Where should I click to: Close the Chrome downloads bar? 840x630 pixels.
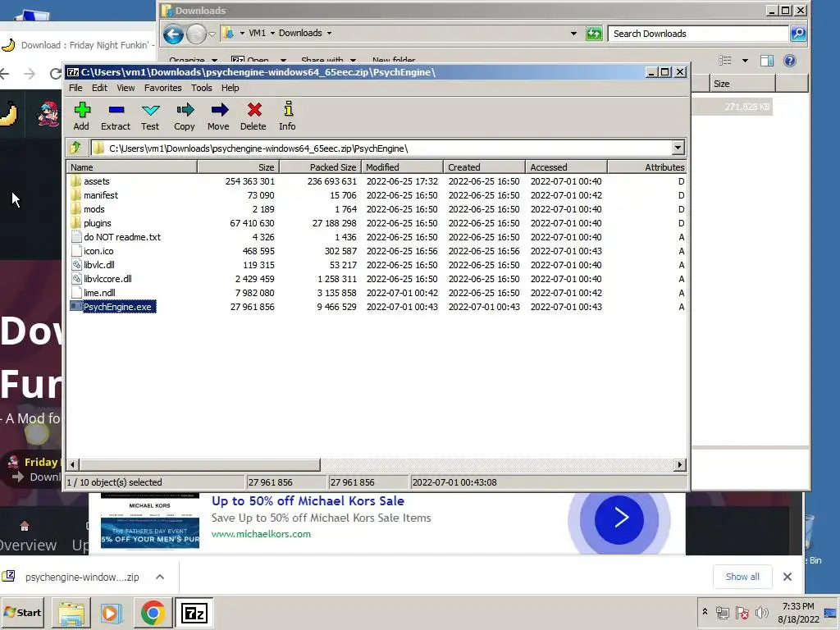tap(787, 577)
